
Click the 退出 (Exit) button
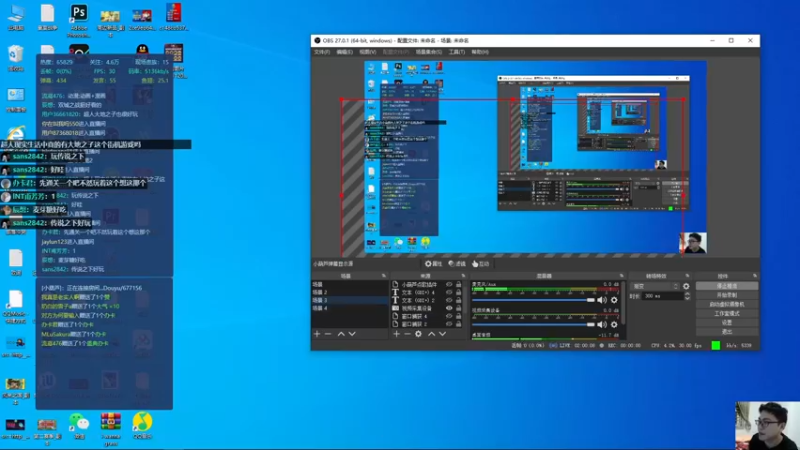[727, 332]
